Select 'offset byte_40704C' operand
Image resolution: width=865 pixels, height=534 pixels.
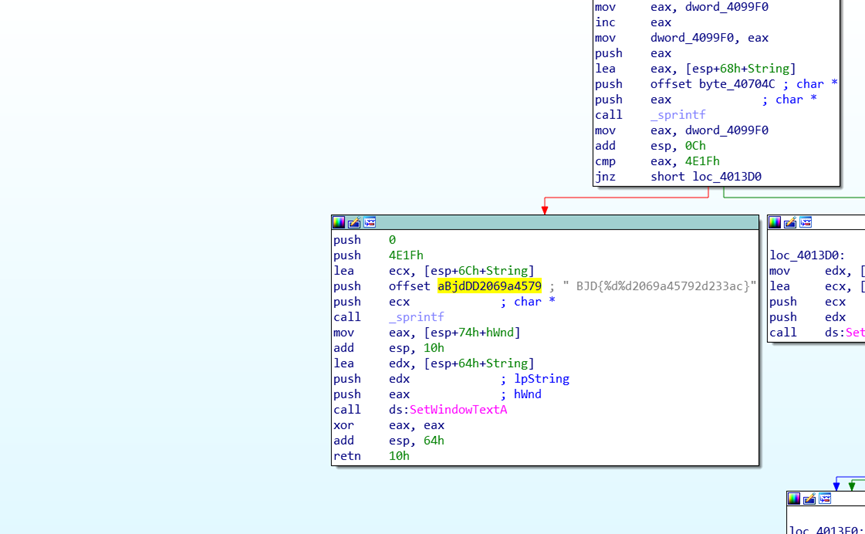pyautogui.click(x=712, y=84)
